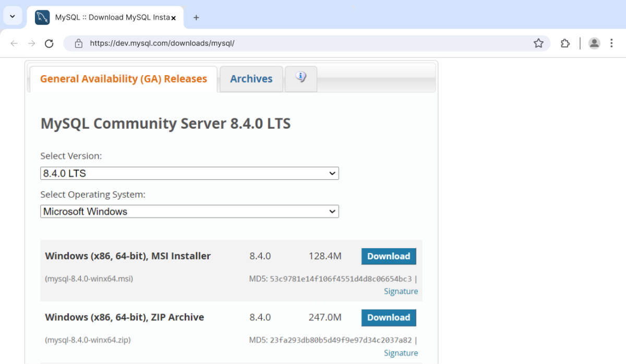Switch to the Archives tab
626x364 pixels.
pos(251,79)
